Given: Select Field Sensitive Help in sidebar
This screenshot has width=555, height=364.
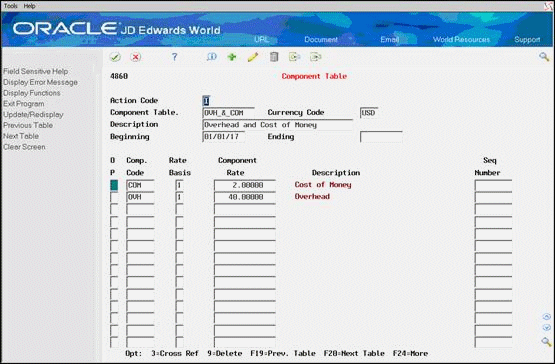Looking at the screenshot, I should coord(35,71).
